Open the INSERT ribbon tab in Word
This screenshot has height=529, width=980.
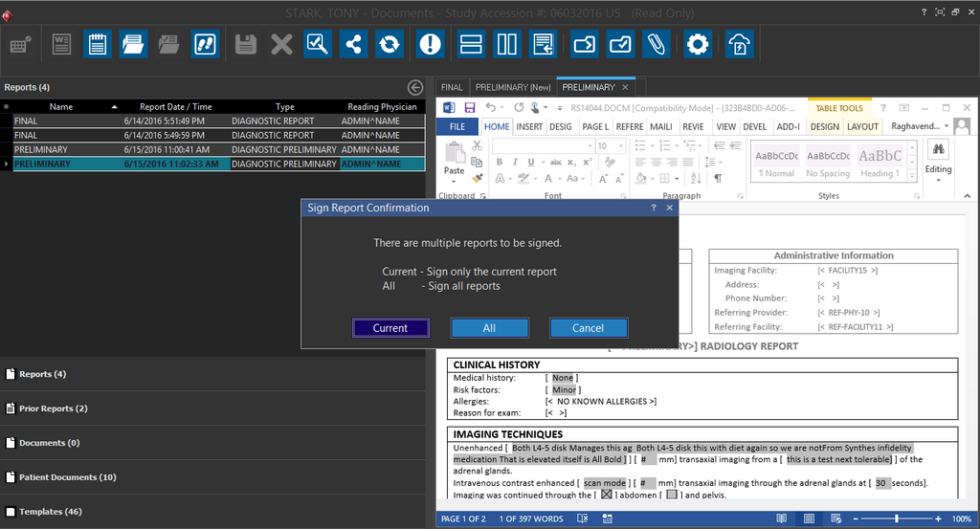coord(528,126)
